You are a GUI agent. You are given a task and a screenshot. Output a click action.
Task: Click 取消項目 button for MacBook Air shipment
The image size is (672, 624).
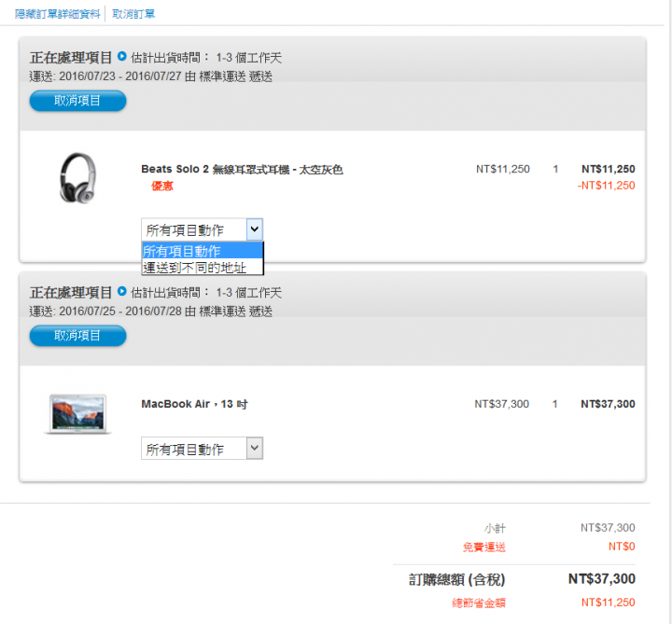point(77,336)
